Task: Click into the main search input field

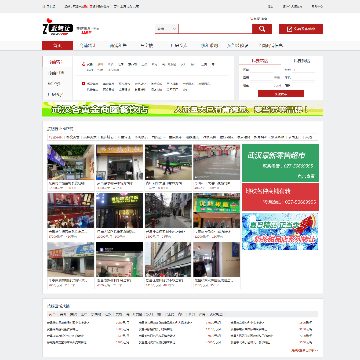Action: coord(215,29)
